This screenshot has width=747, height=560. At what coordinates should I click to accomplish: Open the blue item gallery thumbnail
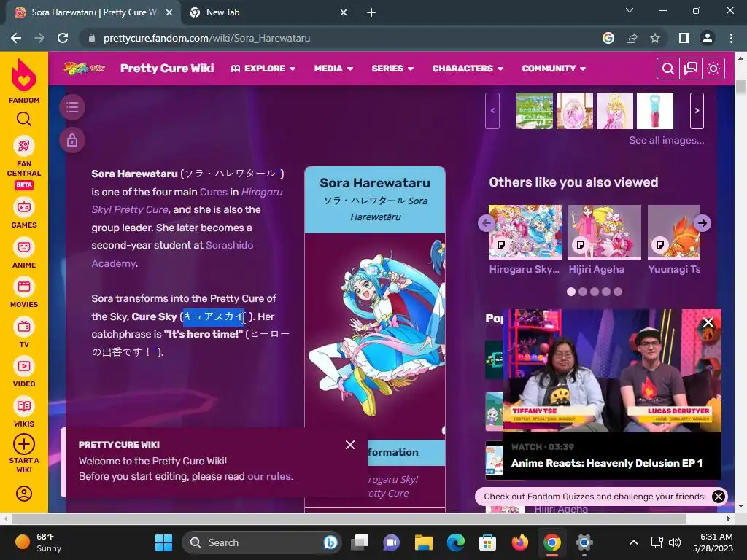click(x=655, y=111)
